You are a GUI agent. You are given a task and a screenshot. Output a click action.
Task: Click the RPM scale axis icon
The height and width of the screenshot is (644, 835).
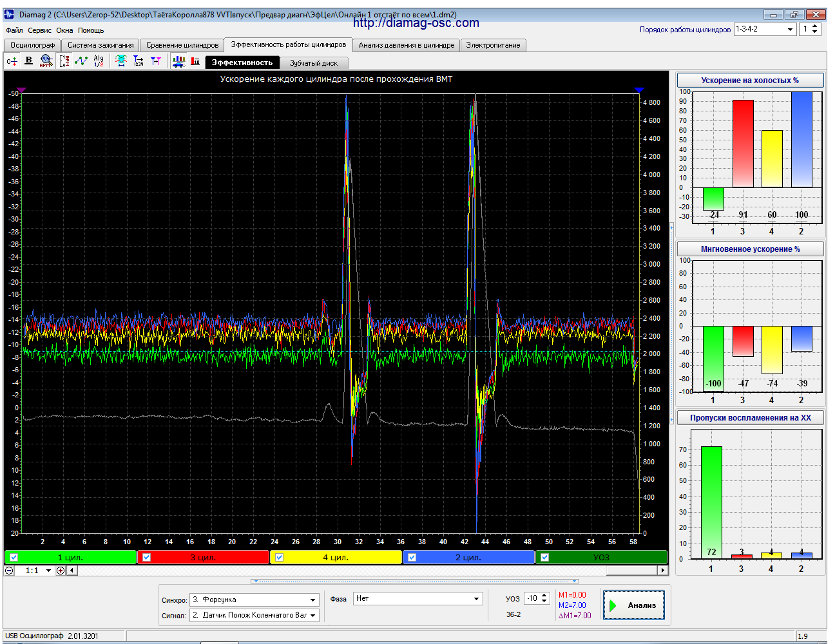[64, 61]
